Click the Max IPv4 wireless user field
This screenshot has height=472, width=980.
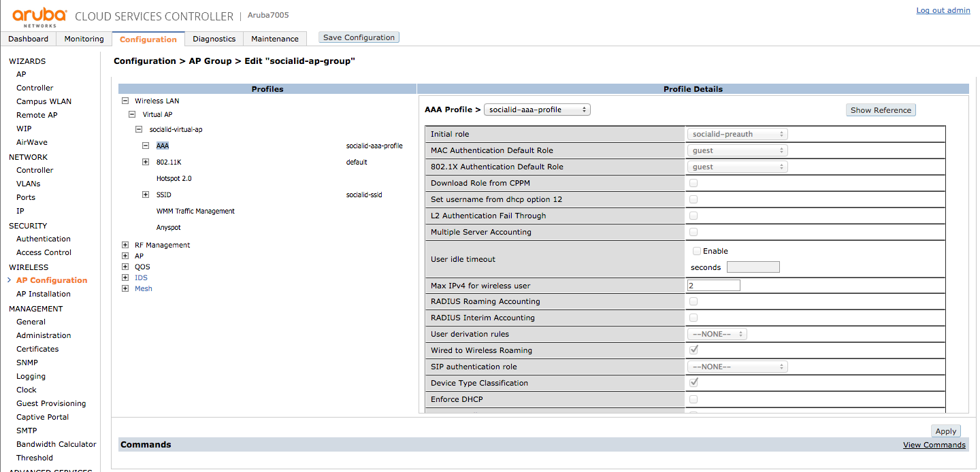(x=713, y=284)
